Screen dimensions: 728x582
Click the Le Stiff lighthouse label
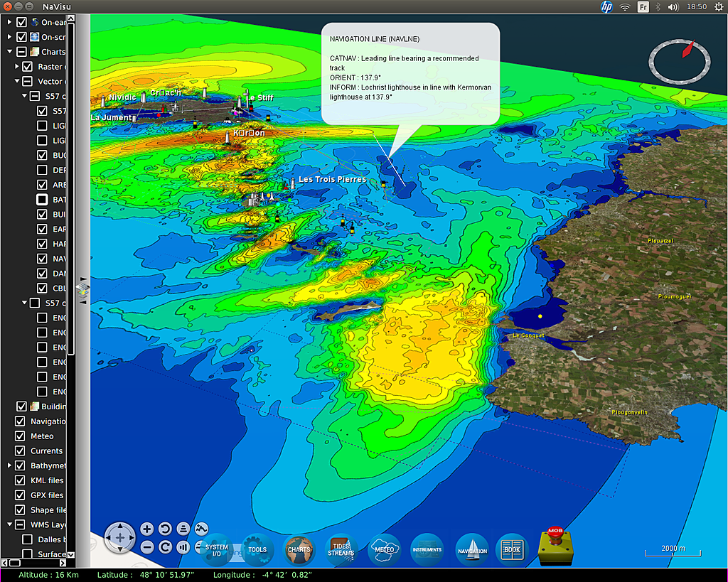coord(260,97)
